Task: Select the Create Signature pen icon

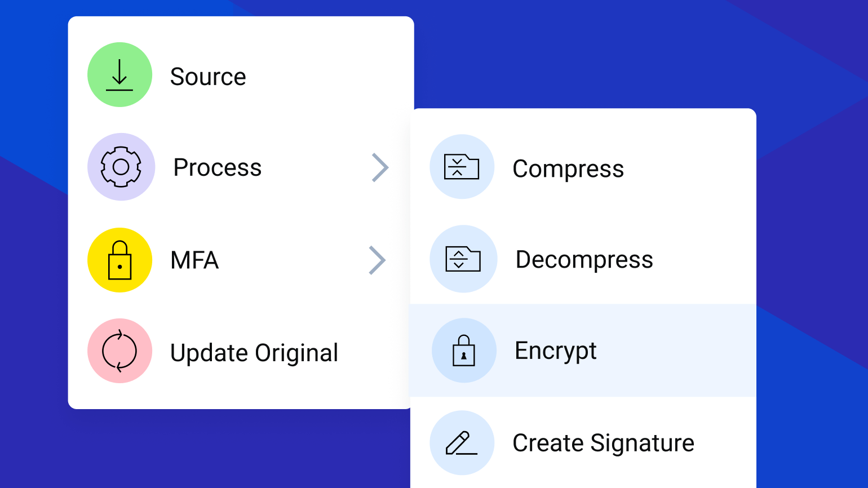Action: pos(462,443)
